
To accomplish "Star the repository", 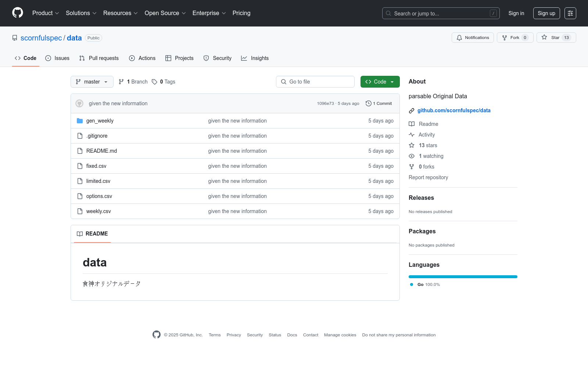I will tap(556, 38).
